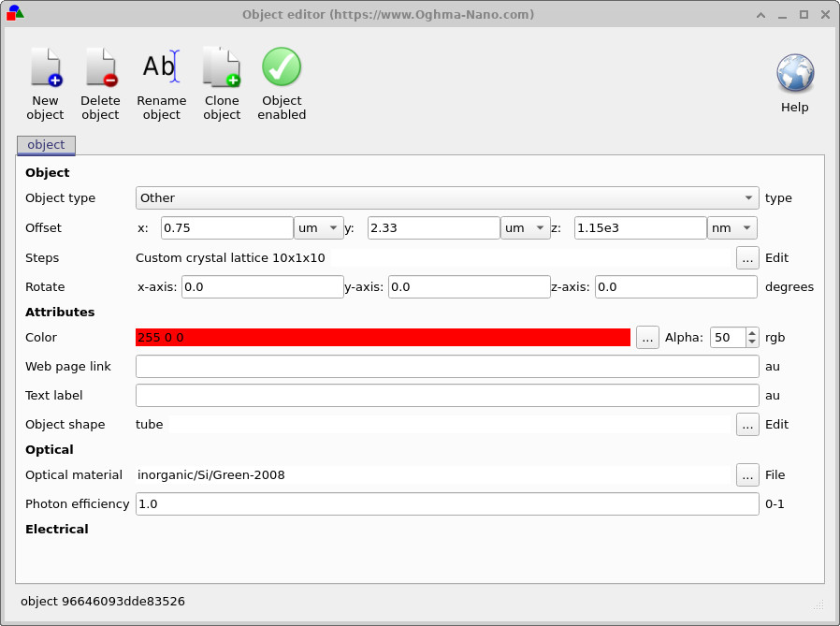Screen dimensions: 840x626
Task: Click the window shade up-arrow in title bar
Action: point(760,14)
